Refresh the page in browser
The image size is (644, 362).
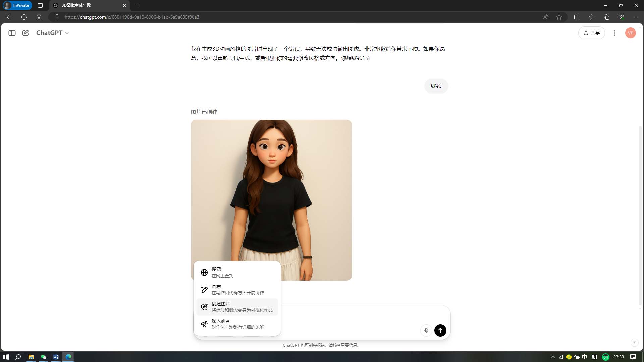(24, 17)
